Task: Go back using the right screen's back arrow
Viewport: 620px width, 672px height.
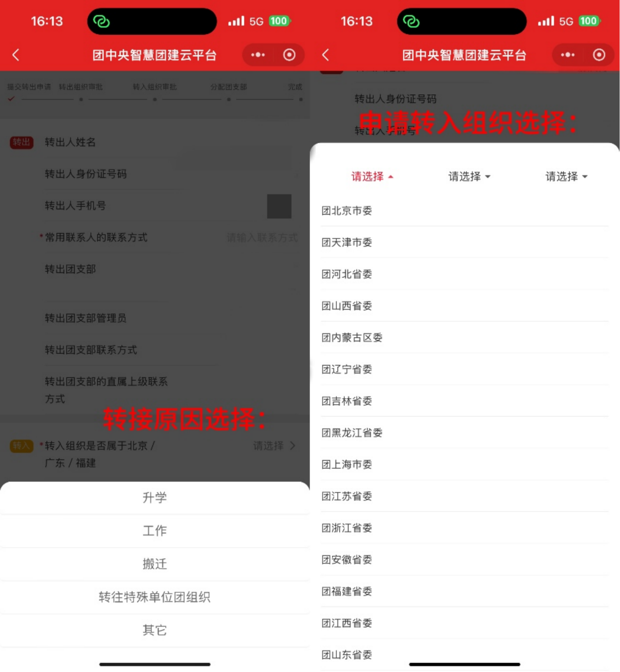Action: [326, 55]
